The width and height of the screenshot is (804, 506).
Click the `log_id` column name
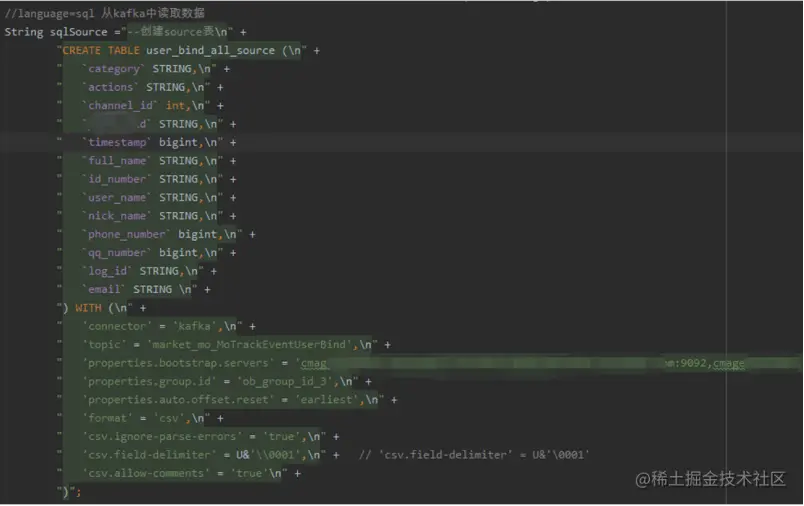[108, 271]
